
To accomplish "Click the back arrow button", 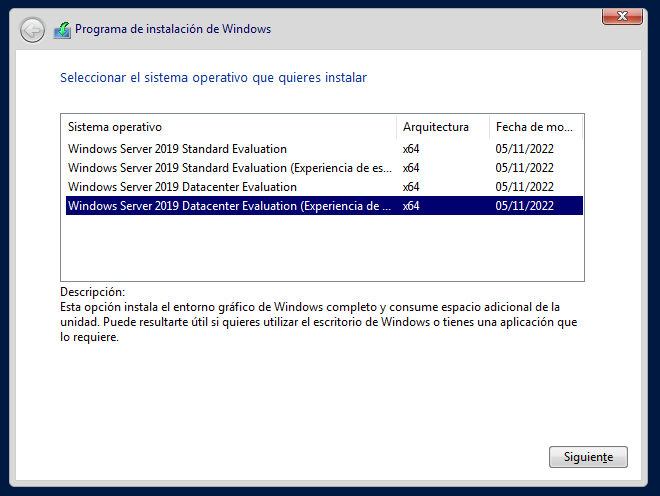I will pyautogui.click(x=32, y=30).
